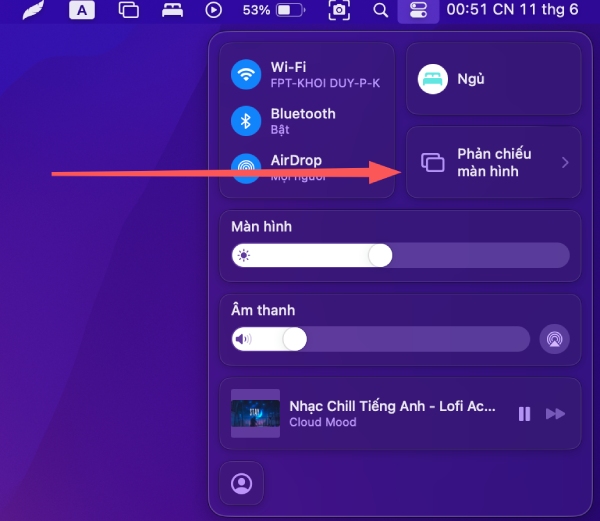Viewport: 600px width, 521px height.
Task: Click the 53% battery indicator
Action: point(274,10)
